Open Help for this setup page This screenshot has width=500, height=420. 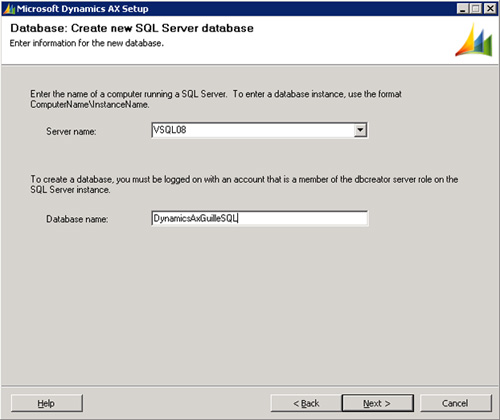point(47,403)
